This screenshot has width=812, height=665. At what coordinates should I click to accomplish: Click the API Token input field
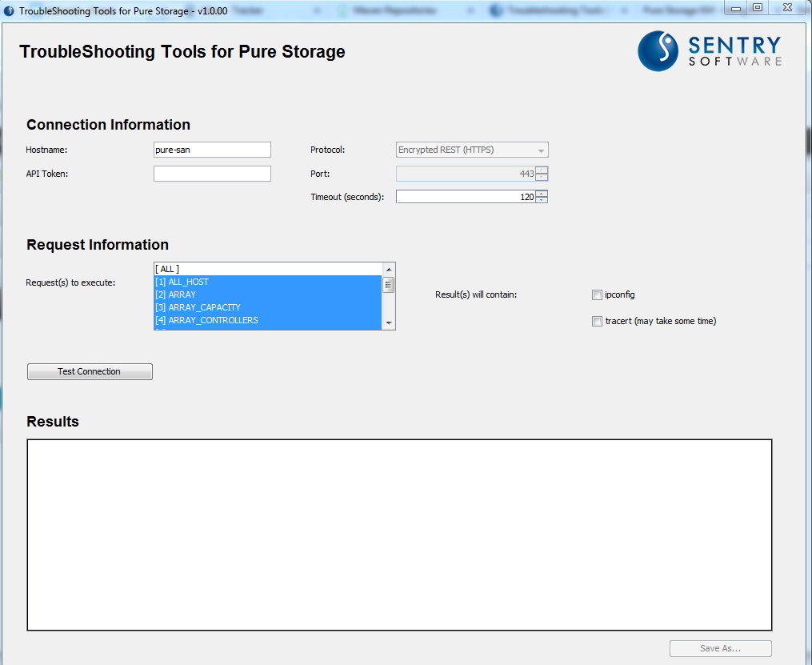click(211, 174)
